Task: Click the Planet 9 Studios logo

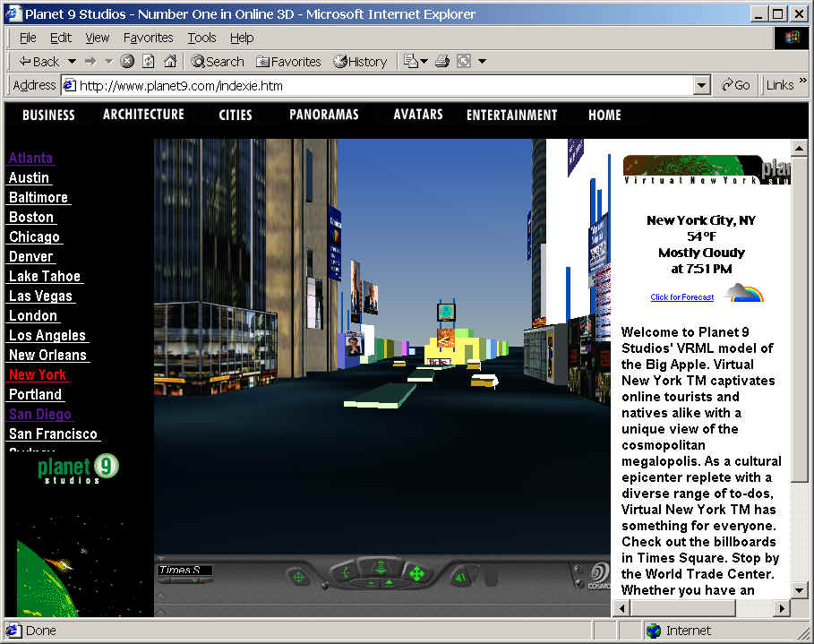Action: click(77, 469)
